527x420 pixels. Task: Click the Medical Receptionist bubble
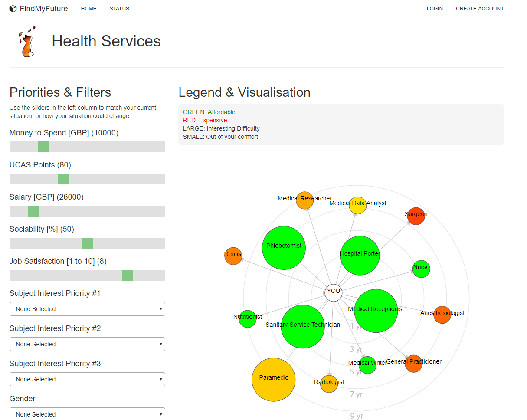[x=376, y=311]
